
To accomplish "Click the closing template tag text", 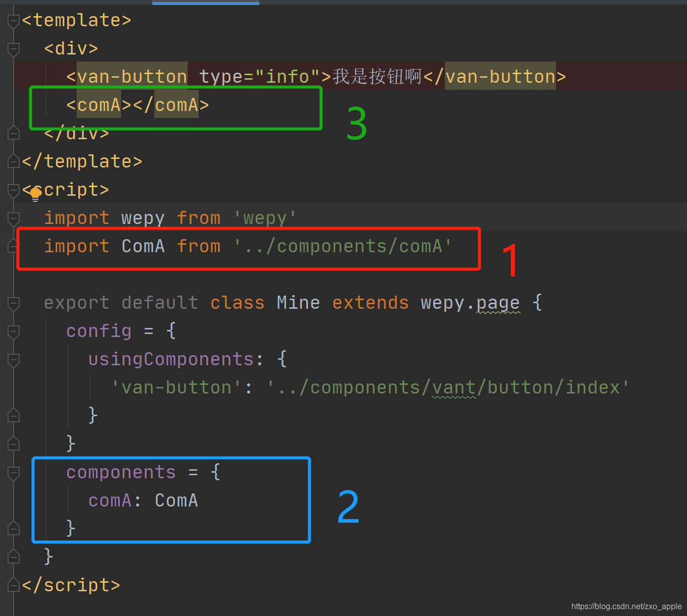I will point(82,161).
